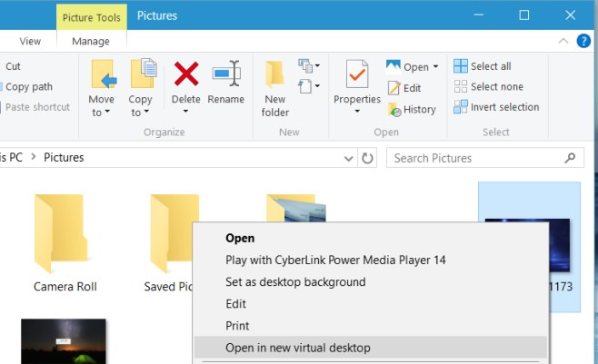Click the New item icon
598x364 pixels.
tap(305, 65)
